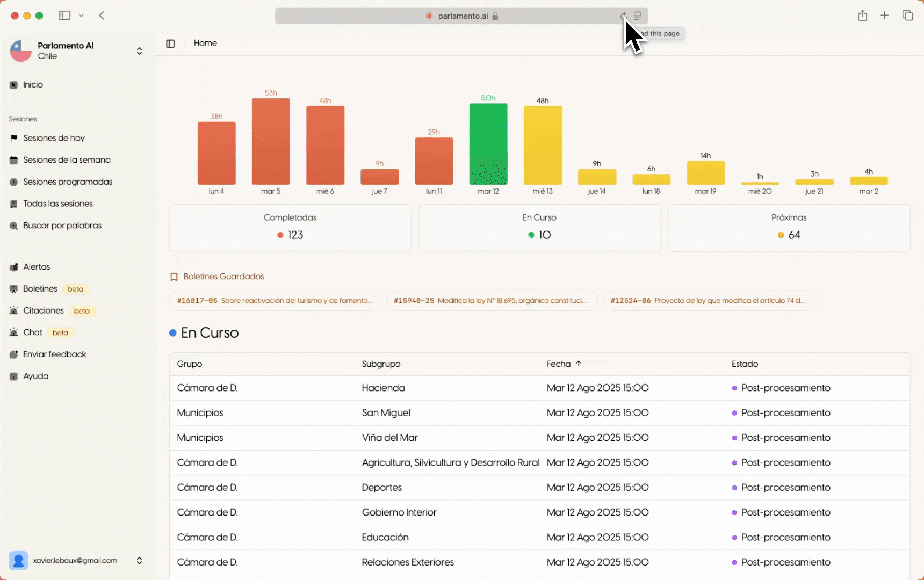The image size is (924, 580).
Task: Expand the user account menu at bottom
Action: pos(139,561)
